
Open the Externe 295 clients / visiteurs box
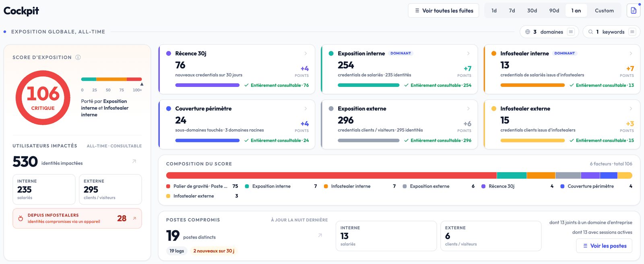(110, 190)
